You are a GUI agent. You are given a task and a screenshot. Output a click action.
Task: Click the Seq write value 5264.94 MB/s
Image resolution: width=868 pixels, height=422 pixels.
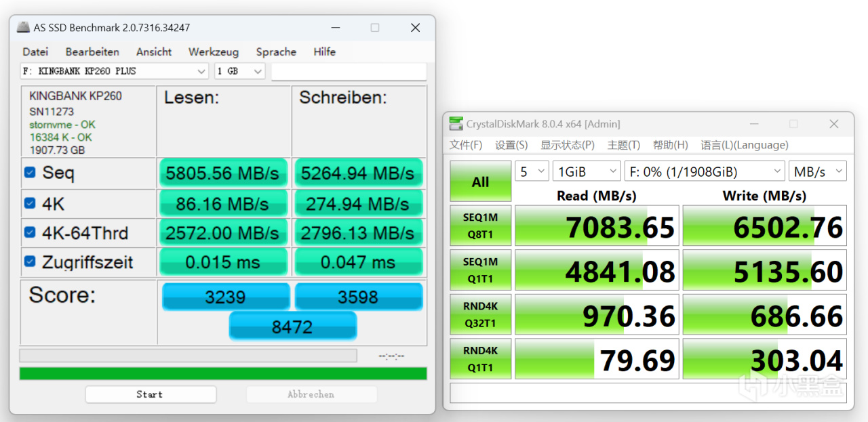[358, 173]
